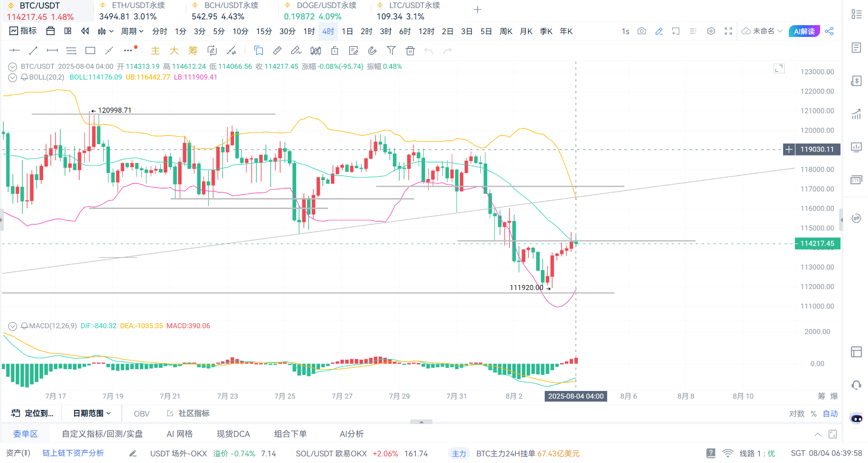This screenshot has width=868, height=463.
Task: Click the enlarge chart pane icon
Action: pos(779,69)
